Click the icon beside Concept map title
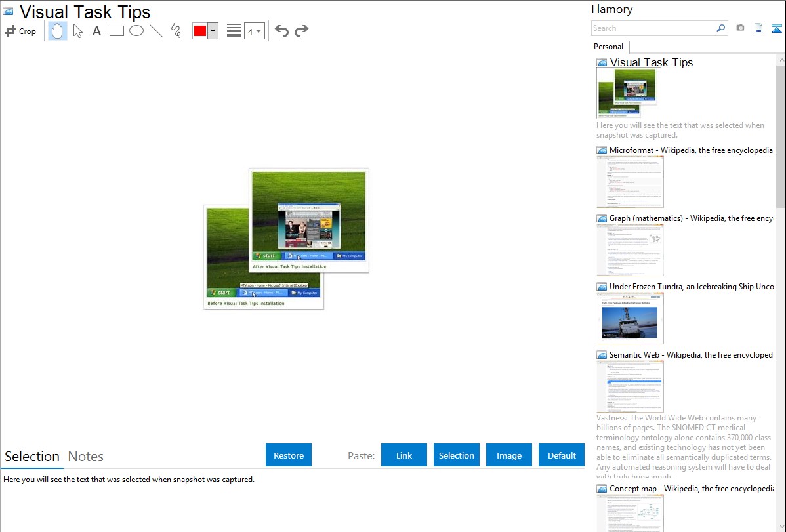Screen dimensions: 786x532 tap(602, 489)
